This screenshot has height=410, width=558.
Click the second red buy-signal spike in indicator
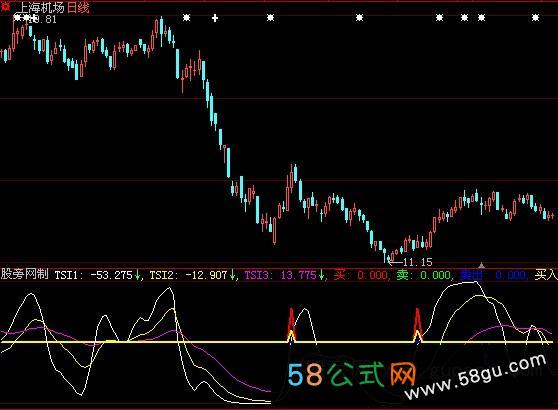pyautogui.click(x=417, y=325)
